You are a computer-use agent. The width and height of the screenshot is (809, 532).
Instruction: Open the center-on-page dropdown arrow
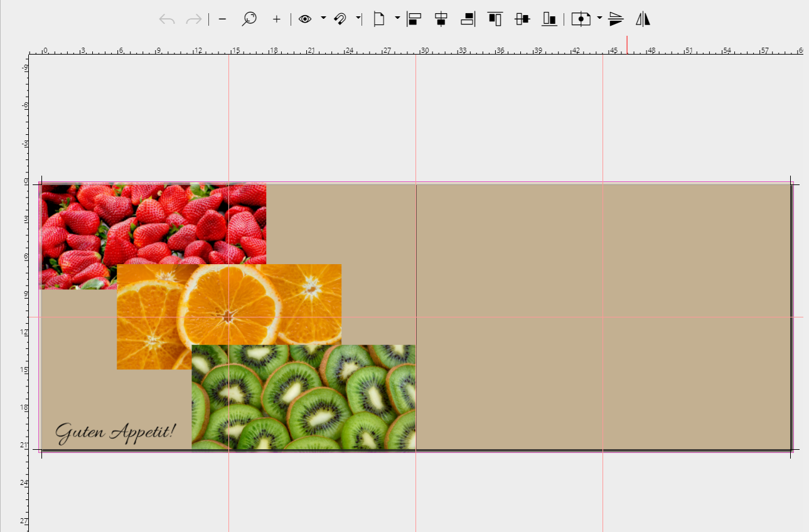tap(599, 18)
